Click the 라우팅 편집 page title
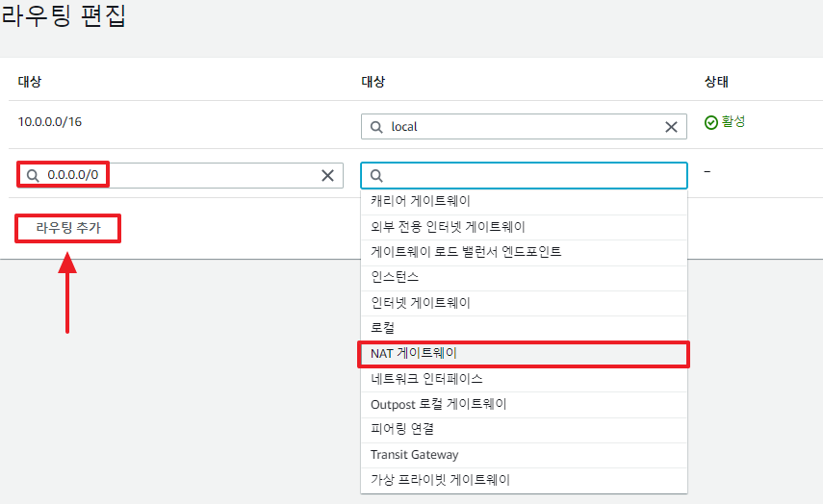 [64, 15]
